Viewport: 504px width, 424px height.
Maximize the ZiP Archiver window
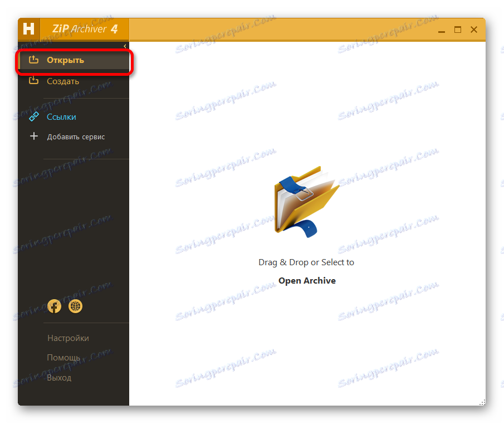(458, 30)
